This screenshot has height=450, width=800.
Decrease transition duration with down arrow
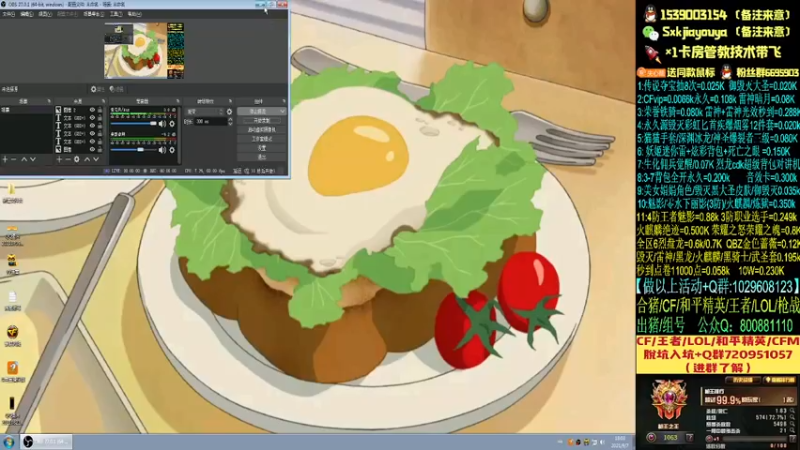pyautogui.click(x=230, y=124)
